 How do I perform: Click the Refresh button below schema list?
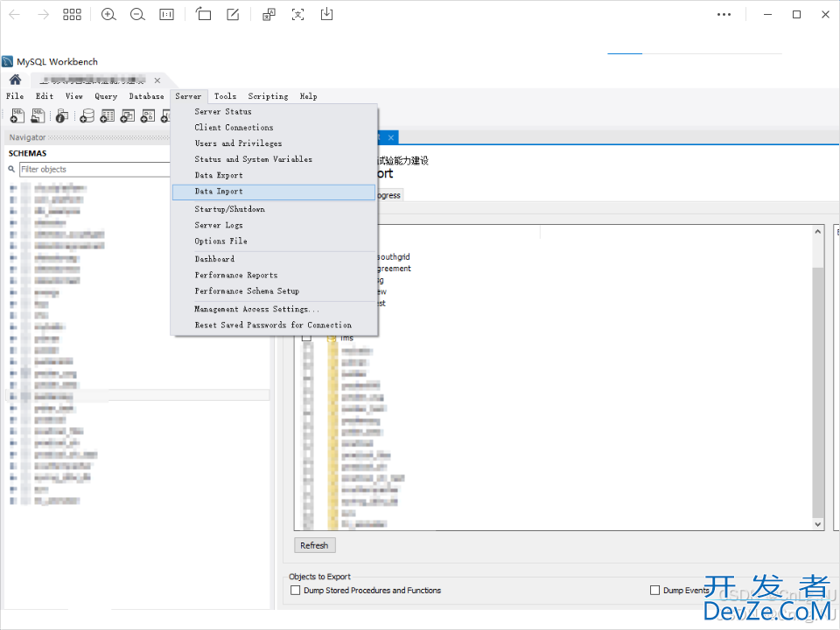pos(314,545)
